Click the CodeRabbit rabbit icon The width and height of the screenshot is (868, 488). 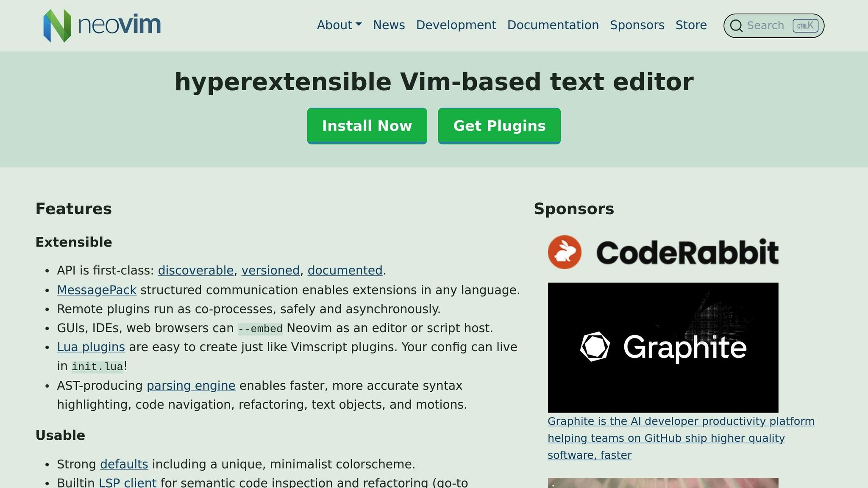pos(565,252)
